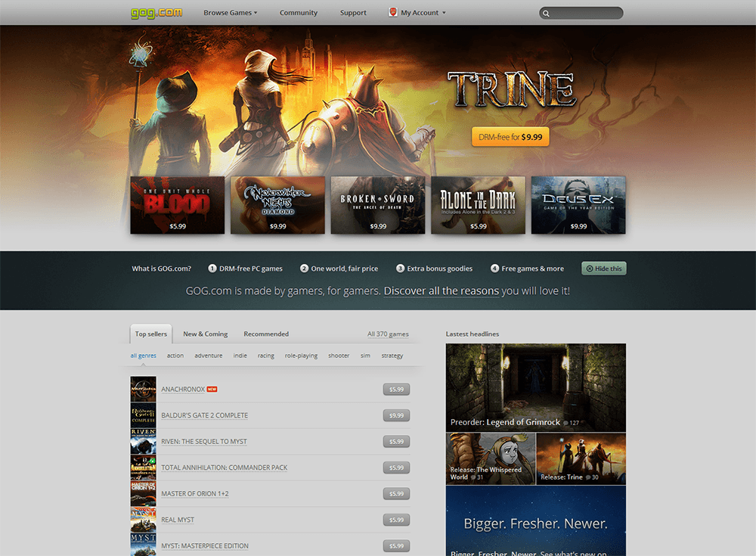Follow the Discover all the reasons link
This screenshot has height=556, width=756.
click(442, 291)
